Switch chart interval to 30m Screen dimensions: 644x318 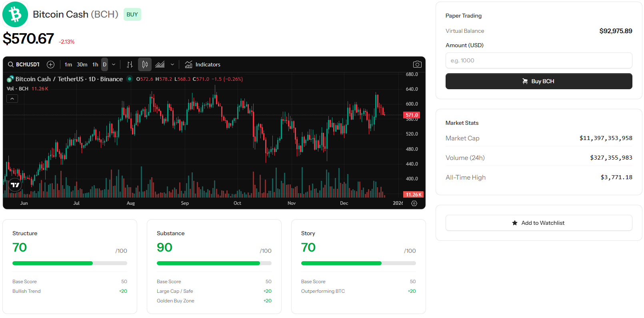[x=82, y=64]
